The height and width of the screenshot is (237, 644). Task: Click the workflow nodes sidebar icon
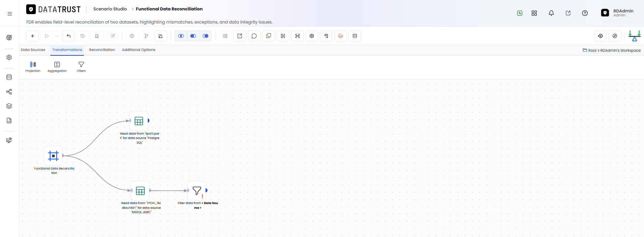(9, 92)
